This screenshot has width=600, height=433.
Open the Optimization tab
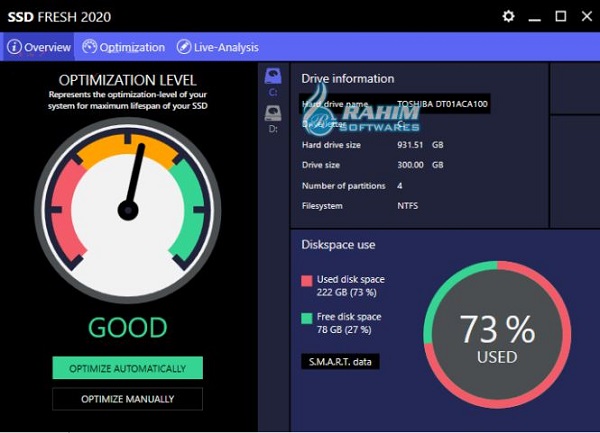pyautogui.click(x=123, y=47)
